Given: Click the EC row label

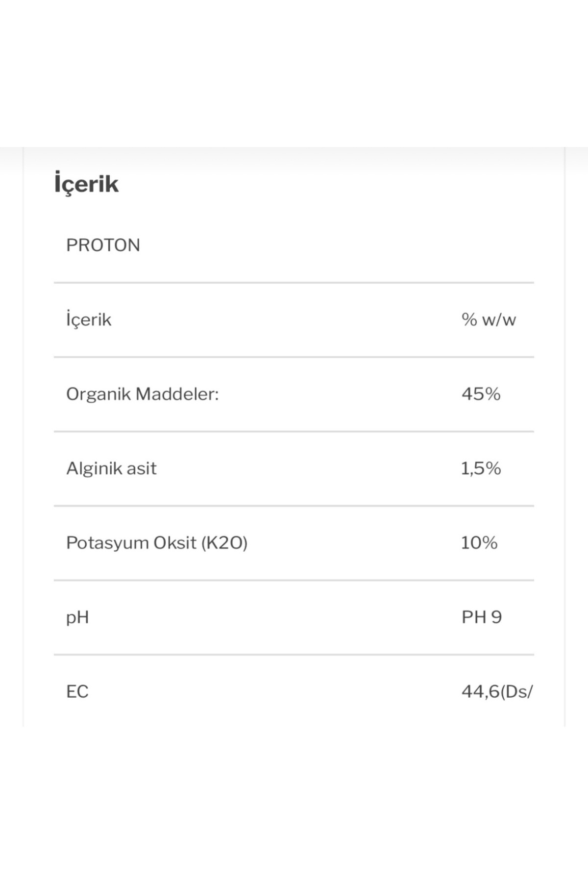Looking at the screenshot, I should (x=77, y=691).
